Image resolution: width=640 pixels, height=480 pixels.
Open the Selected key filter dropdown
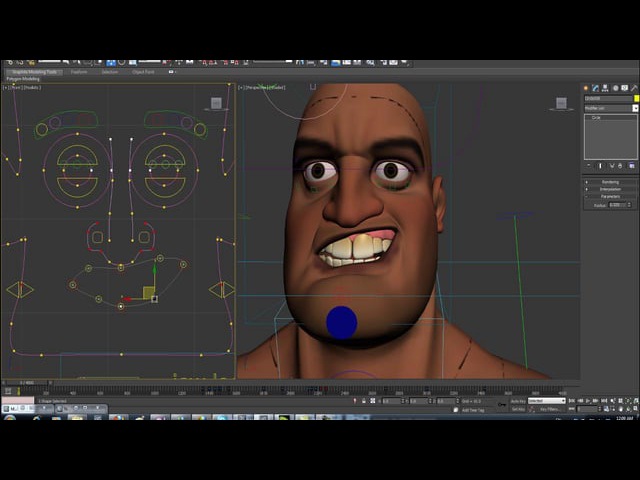tap(547, 401)
